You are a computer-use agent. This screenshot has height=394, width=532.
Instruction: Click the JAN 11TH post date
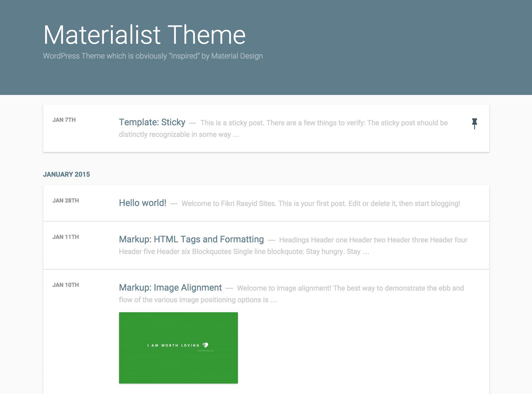point(66,237)
